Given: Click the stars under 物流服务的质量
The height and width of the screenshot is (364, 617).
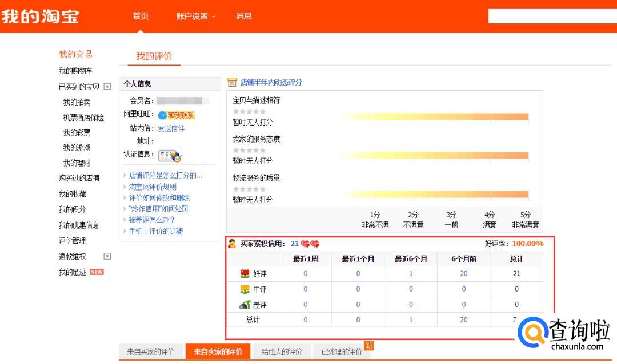Looking at the screenshot, I should (x=249, y=189).
